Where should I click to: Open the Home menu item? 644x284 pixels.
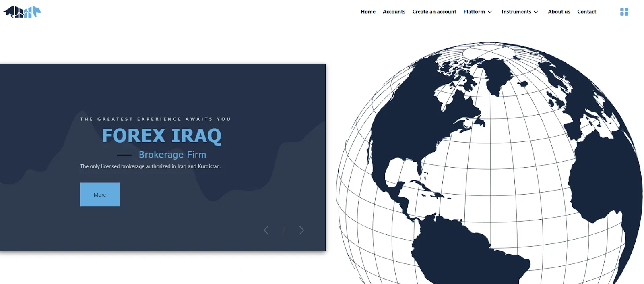point(368,12)
